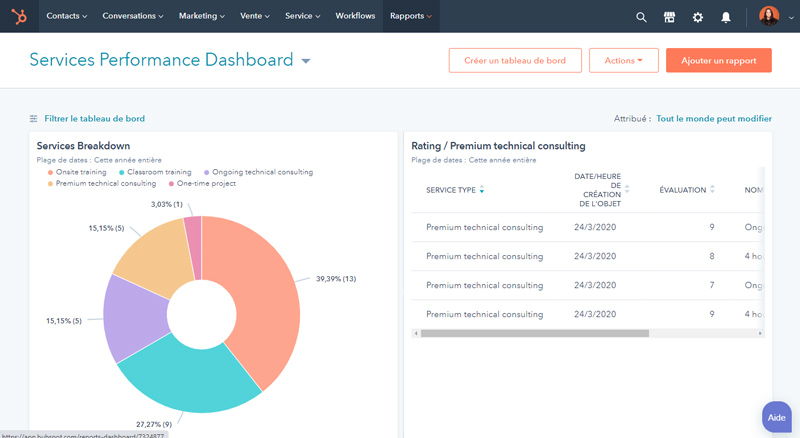The height and width of the screenshot is (438, 800).
Task: Click the table horizontal scrollbar thumb
Action: 535,333
